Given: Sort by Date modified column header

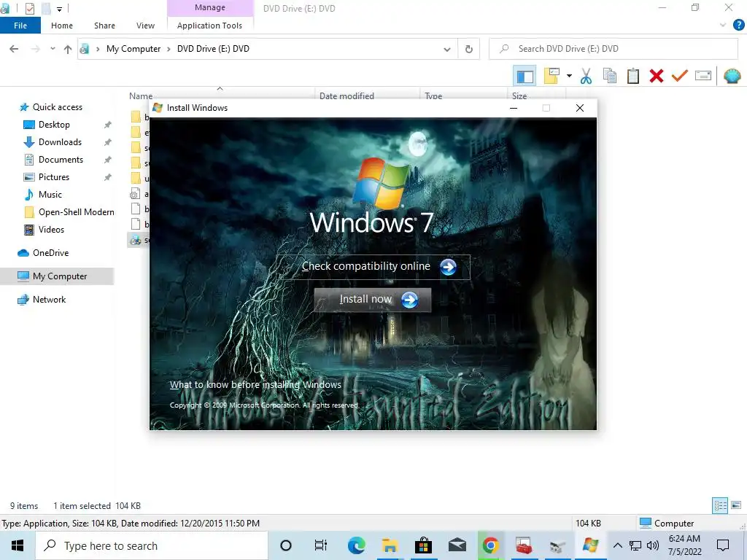Looking at the screenshot, I should (347, 96).
